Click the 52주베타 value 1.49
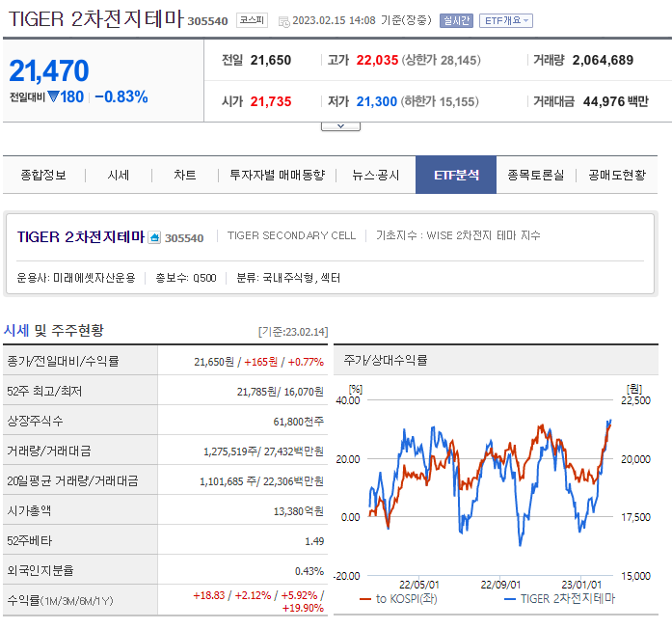 pos(314,541)
